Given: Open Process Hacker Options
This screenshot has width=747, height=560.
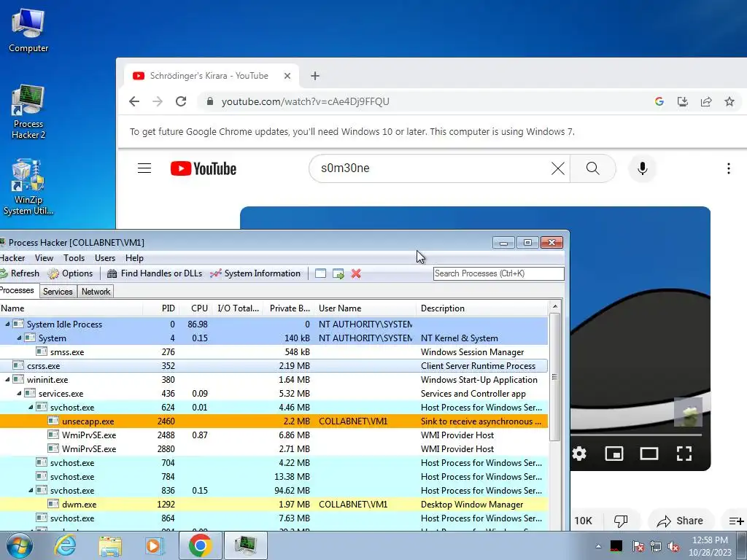Looking at the screenshot, I should tap(71, 273).
